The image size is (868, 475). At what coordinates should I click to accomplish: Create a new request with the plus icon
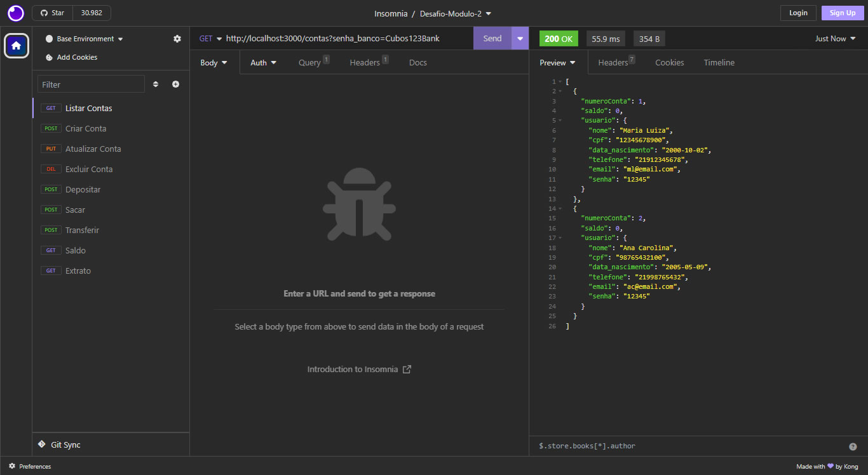(x=175, y=84)
